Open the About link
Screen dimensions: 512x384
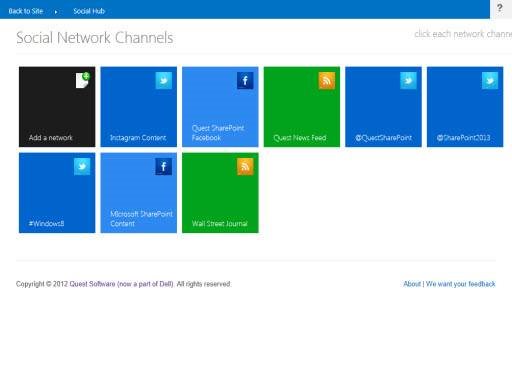[412, 284]
